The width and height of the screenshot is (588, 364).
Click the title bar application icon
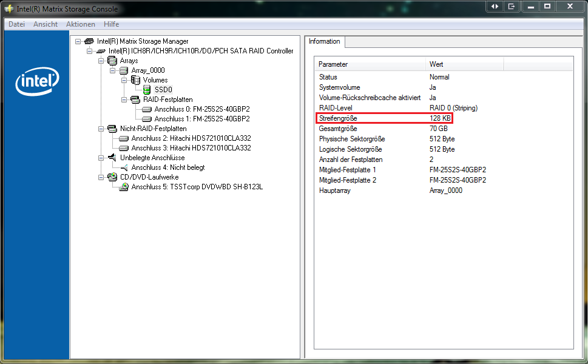coord(9,8)
